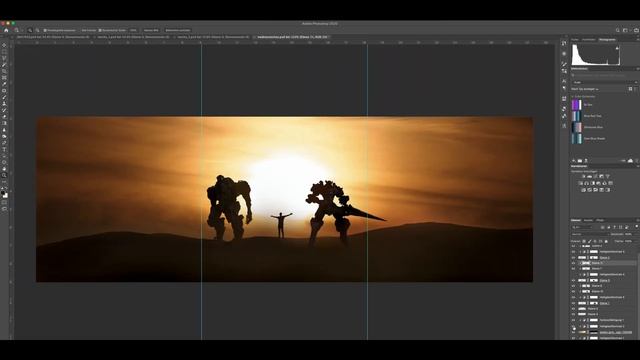Switch to the Kanäle tab
The height and width of the screenshot is (360, 640).
point(588,220)
